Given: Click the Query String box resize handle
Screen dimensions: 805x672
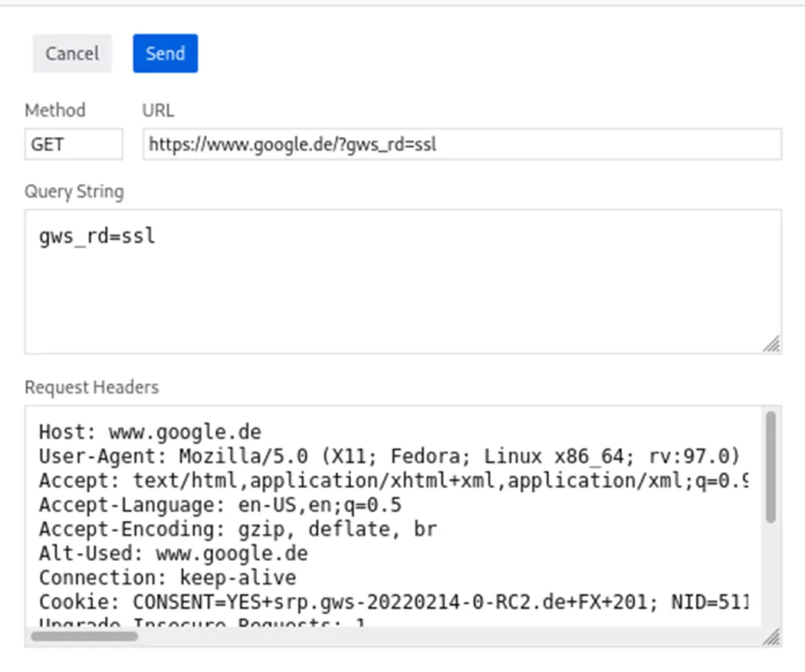Looking at the screenshot, I should click(771, 344).
